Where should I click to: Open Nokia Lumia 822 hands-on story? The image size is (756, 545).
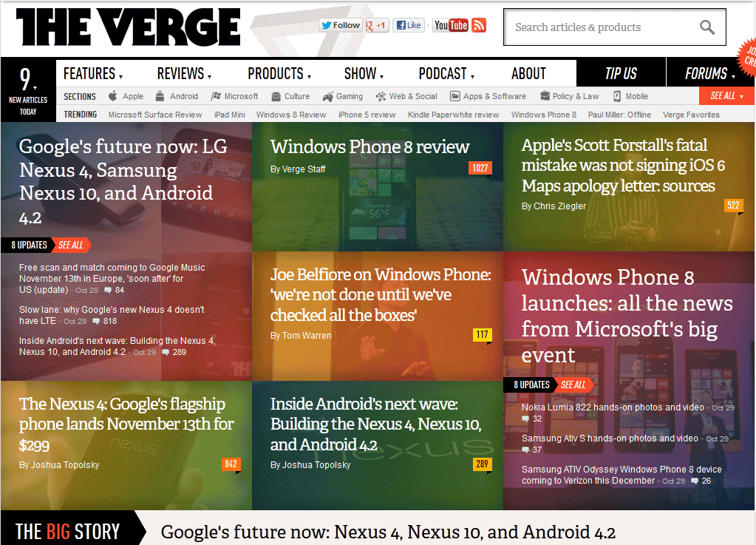point(613,407)
